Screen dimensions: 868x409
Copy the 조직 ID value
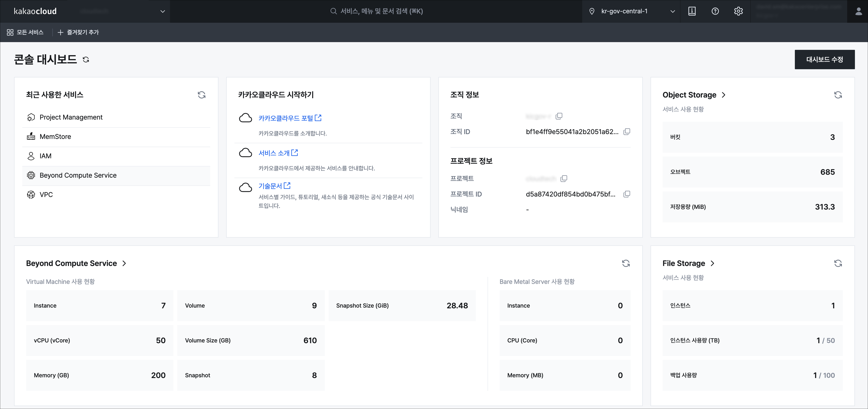click(x=627, y=132)
